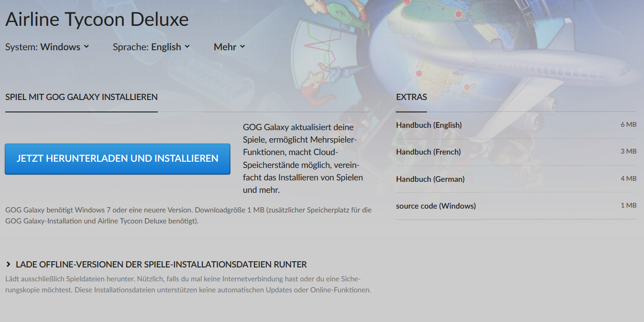
Task: Open the System: Windows dropdown
Action: coord(47,47)
